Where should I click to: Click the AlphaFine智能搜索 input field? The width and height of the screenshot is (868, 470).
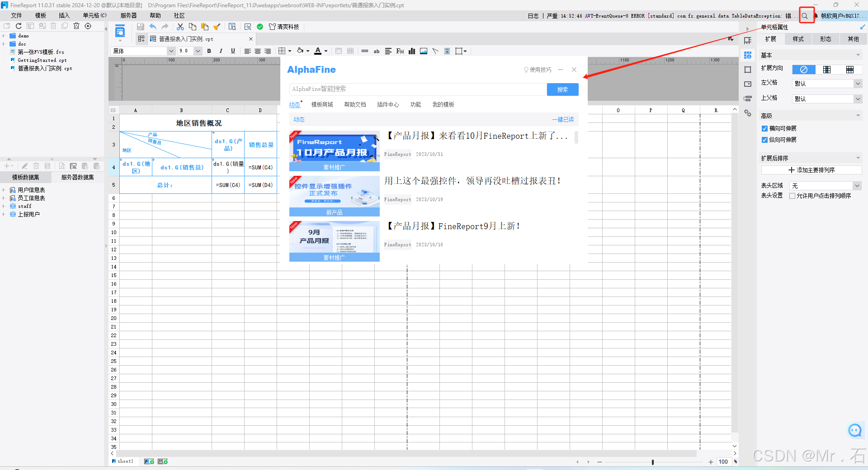pyautogui.click(x=418, y=89)
